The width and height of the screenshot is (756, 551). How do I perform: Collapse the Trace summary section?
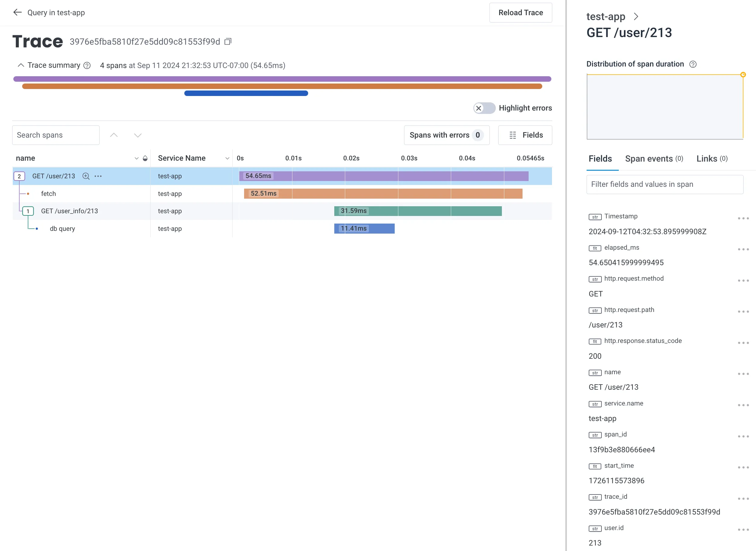[x=21, y=65]
